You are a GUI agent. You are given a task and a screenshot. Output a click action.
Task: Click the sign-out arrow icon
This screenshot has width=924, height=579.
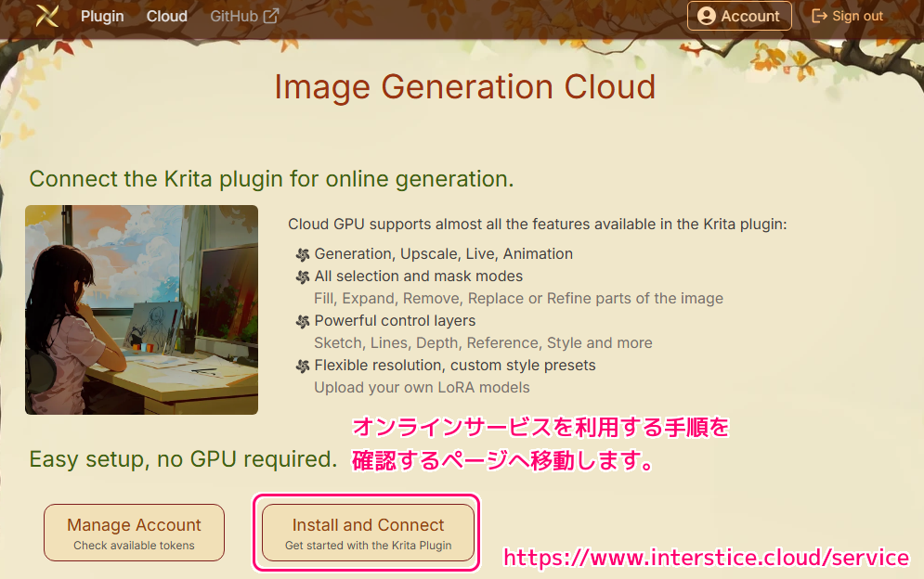(819, 16)
